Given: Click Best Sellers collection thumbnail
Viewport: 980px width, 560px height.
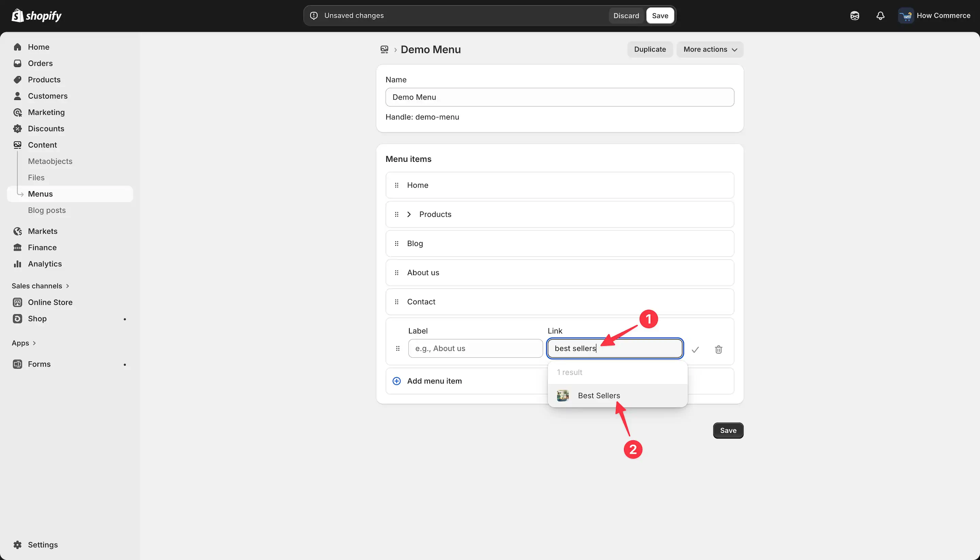Looking at the screenshot, I should tap(562, 396).
